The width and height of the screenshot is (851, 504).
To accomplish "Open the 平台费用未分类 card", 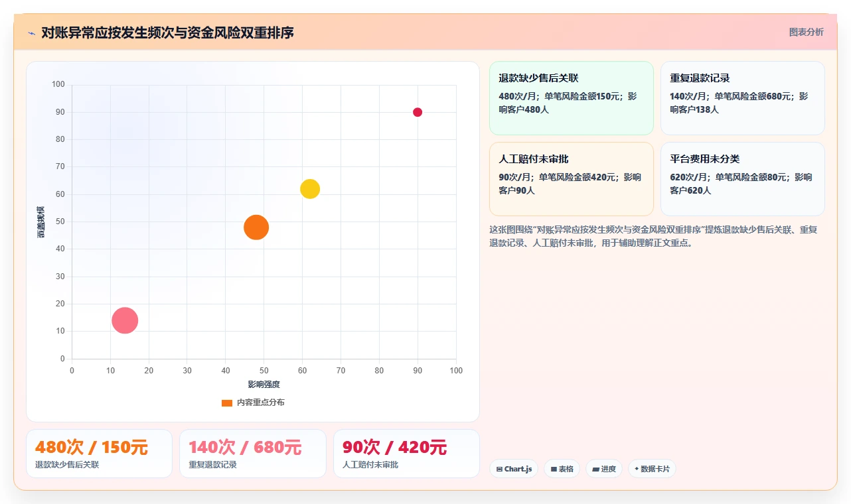I will coord(743,179).
